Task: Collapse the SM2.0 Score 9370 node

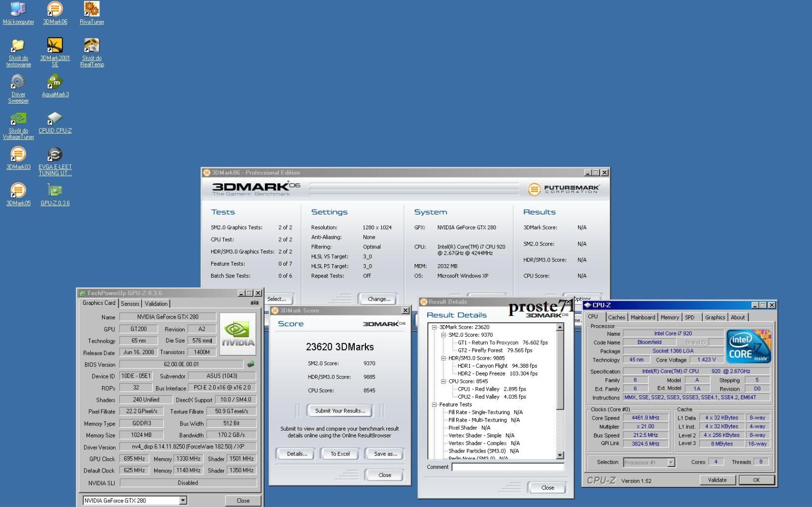Action: tap(444, 335)
